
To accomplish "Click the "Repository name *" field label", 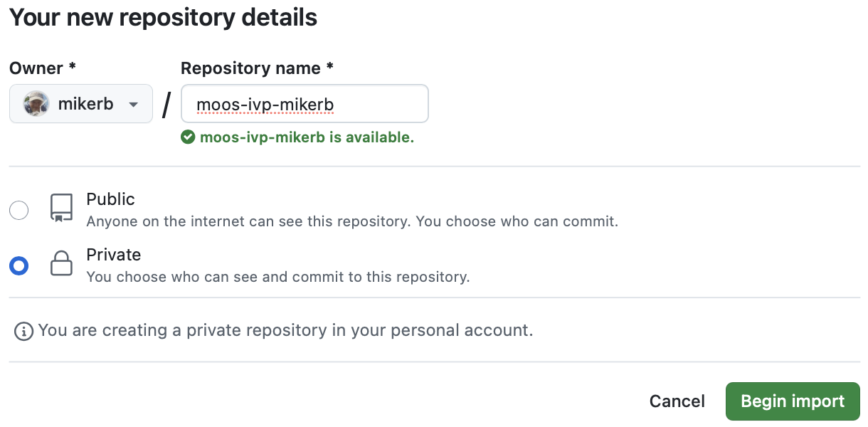I will 257,68.
